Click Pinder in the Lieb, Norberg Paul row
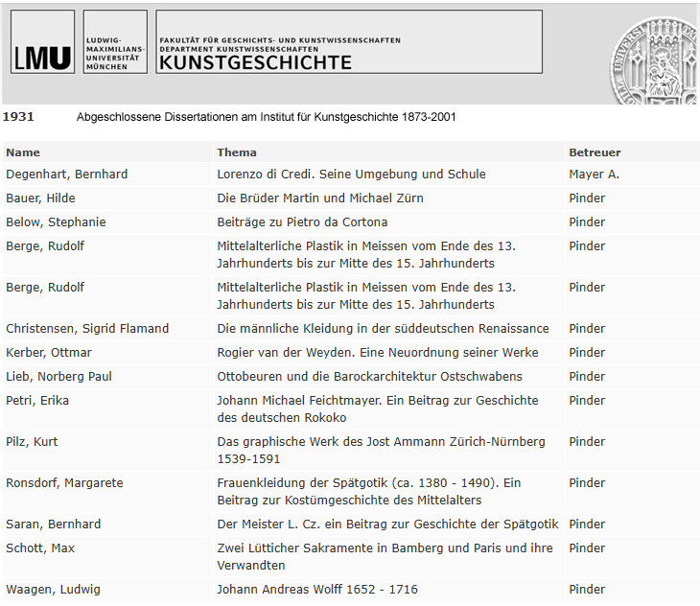This screenshot has height=606, width=700. point(587,377)
